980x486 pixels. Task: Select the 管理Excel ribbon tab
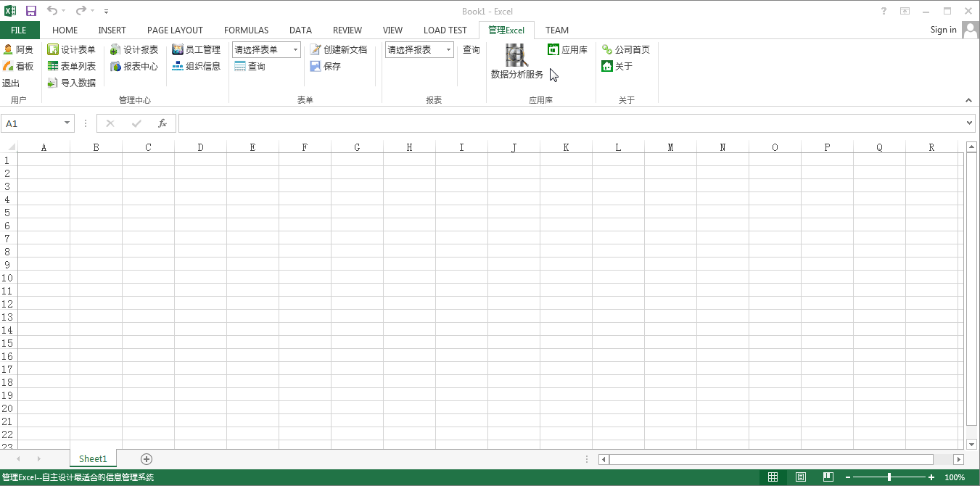coord(506,30)
